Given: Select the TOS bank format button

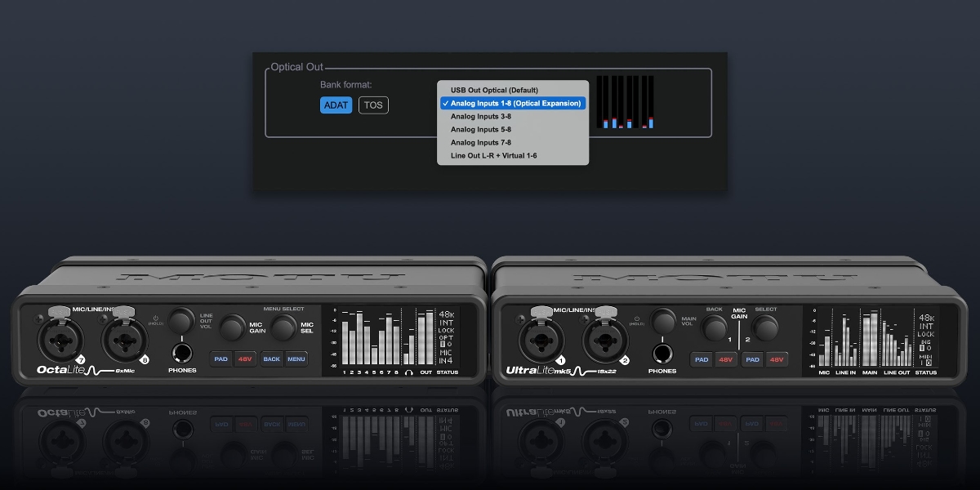Looking at the screenshot, I should 373,105.
